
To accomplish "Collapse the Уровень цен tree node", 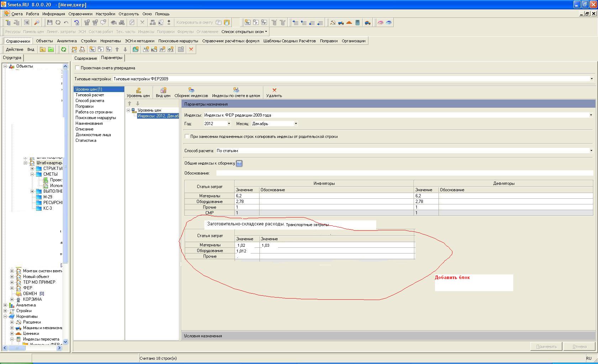I will click(x=128, y=110).
